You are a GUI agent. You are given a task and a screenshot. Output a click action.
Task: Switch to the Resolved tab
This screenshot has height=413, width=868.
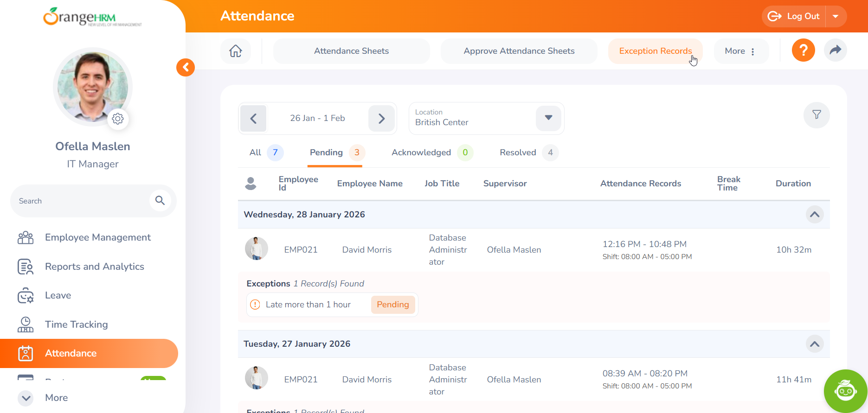(x=518, y=152)
